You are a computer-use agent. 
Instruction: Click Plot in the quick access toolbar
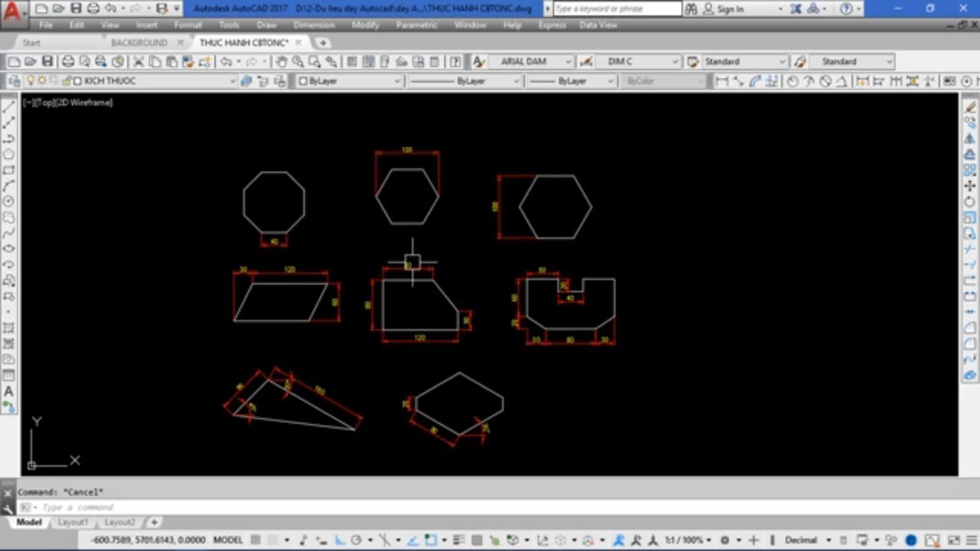click(93, 8)
